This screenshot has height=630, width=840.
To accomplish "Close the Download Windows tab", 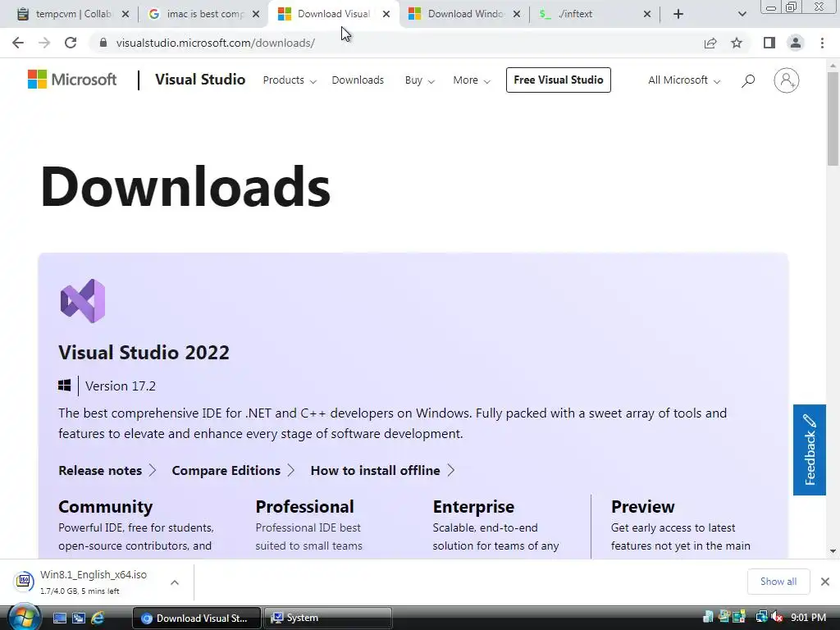I will [x=517, y=14].
